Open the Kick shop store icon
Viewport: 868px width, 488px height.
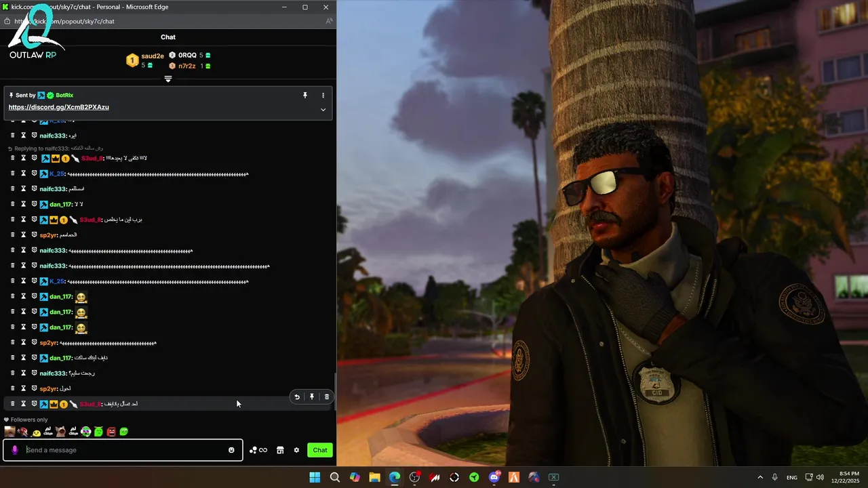[280, 450]
